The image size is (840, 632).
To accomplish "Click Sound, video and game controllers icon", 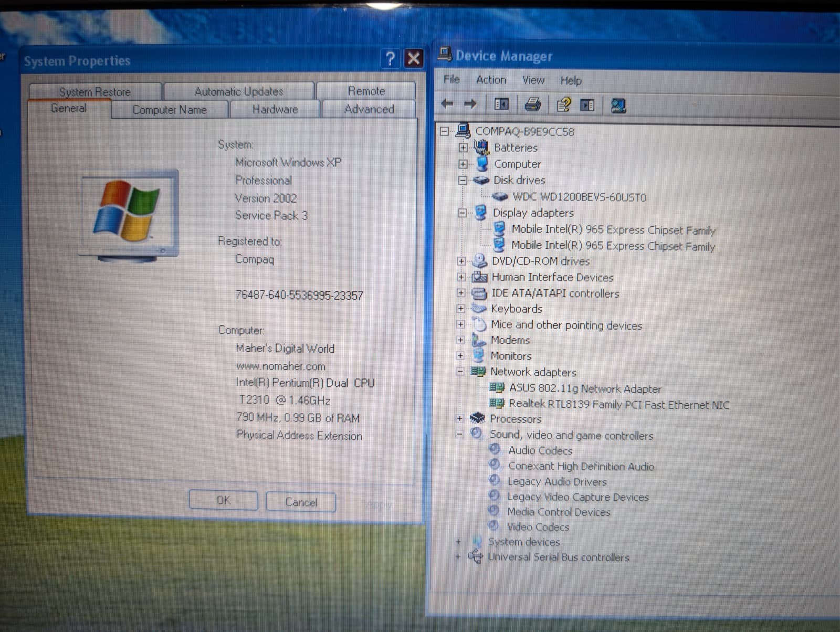I will [x=476, y=434].
